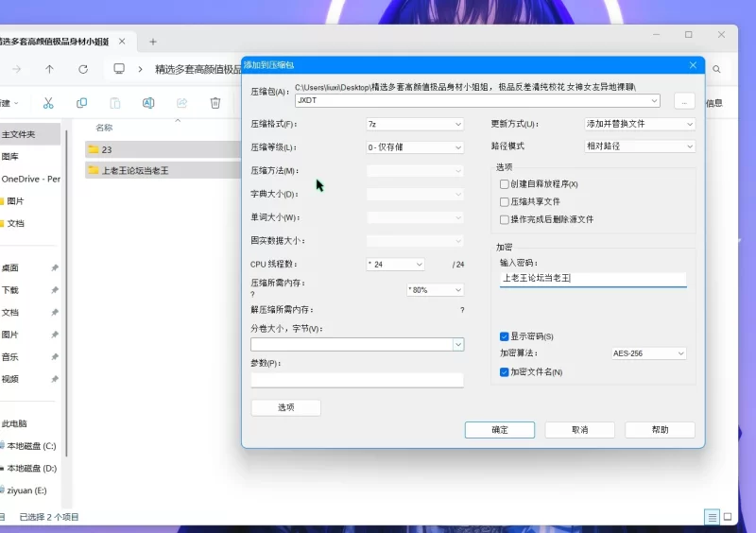
Task: Add a new Explorer tab with plus
Action: 153,42
